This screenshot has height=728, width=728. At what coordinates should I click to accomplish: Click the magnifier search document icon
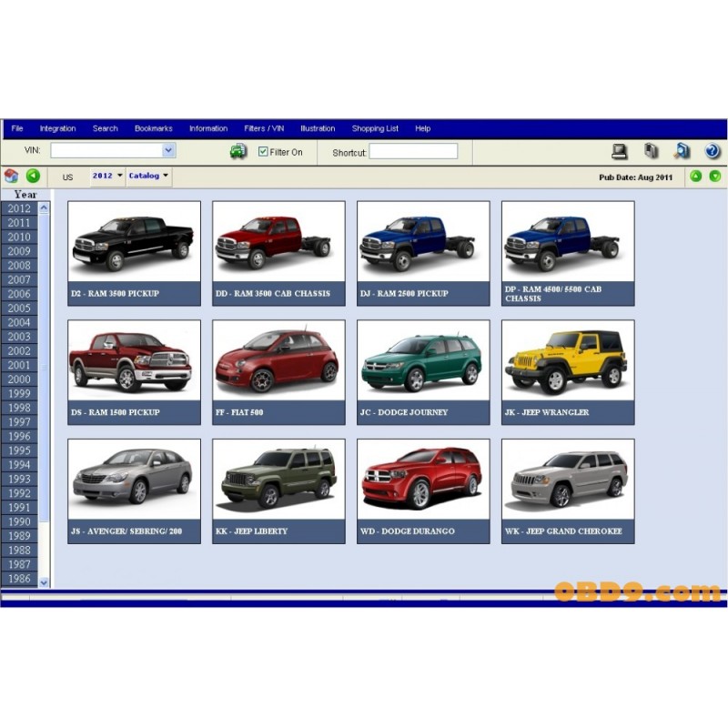682,151
